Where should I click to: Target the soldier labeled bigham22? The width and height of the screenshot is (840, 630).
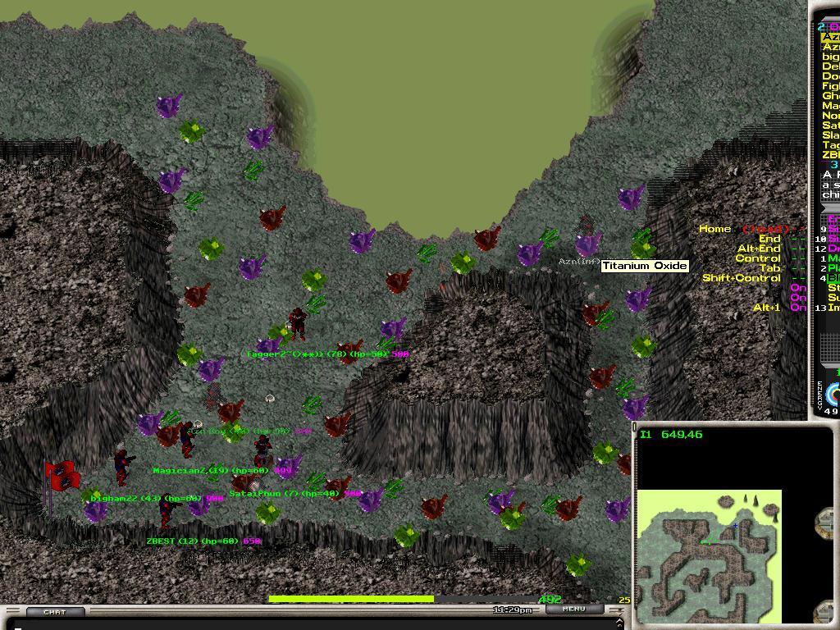pos(122,466)
